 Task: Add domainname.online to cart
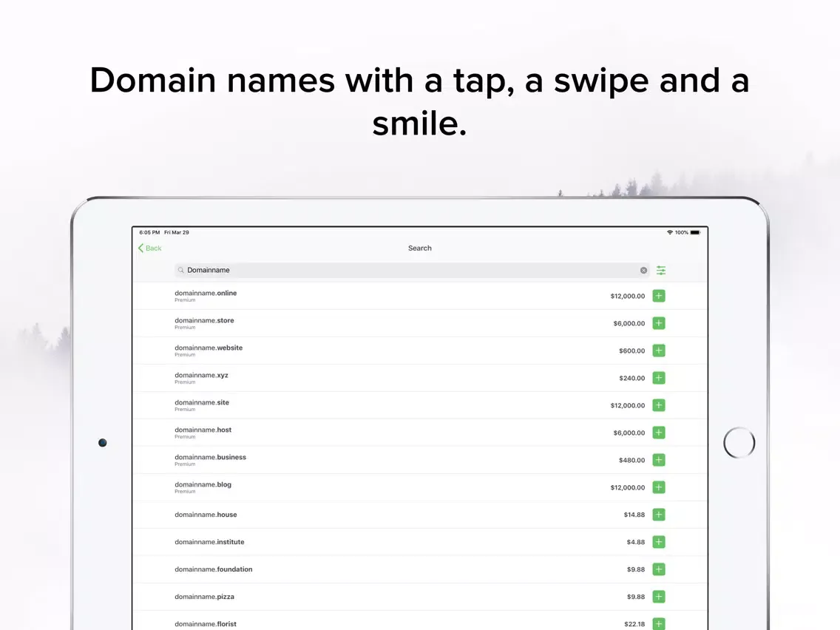point(658,296)
